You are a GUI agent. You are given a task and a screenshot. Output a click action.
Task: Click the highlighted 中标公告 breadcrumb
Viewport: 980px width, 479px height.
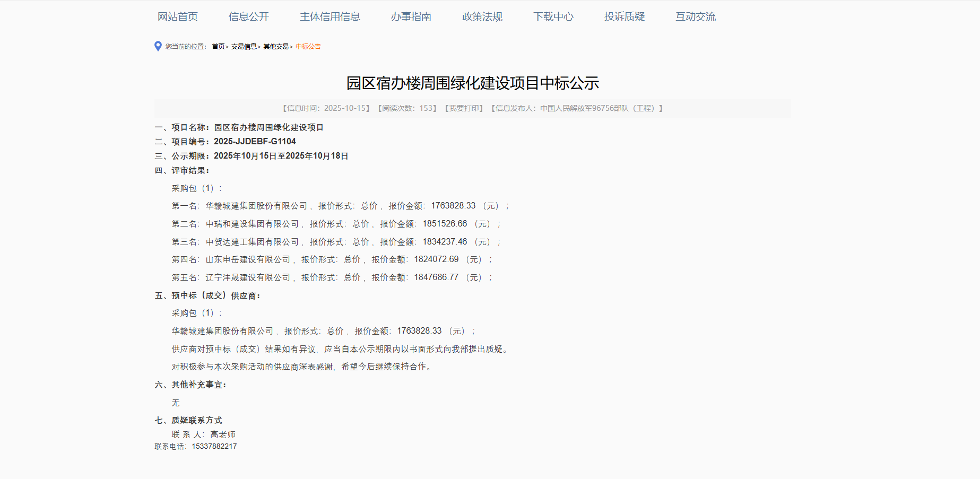(x=308, y=46)
